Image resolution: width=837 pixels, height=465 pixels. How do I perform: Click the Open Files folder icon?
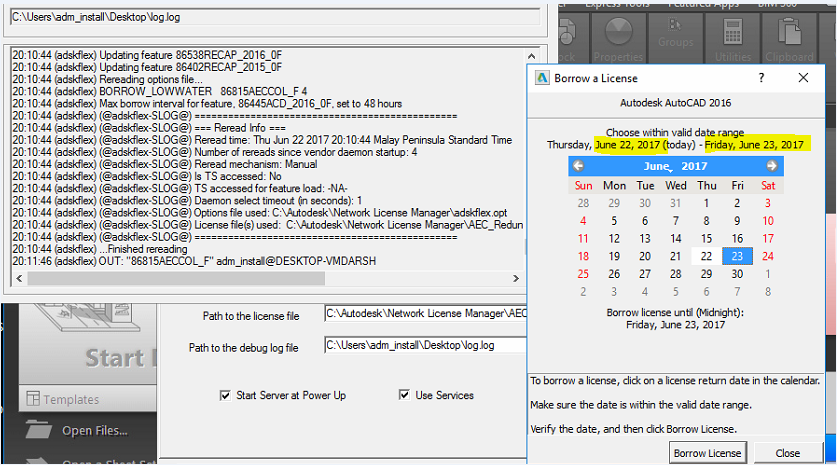coord(38,429)
